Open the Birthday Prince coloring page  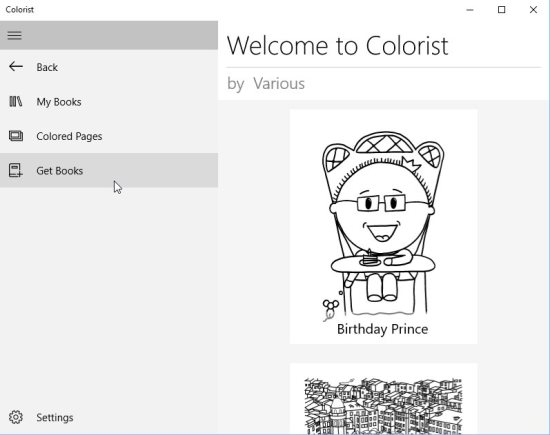[383, 227]
